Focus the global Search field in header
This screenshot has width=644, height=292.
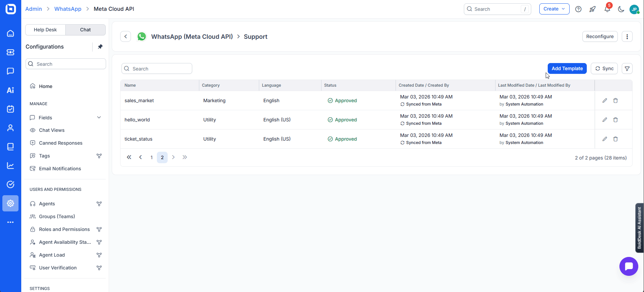point(497,9)
